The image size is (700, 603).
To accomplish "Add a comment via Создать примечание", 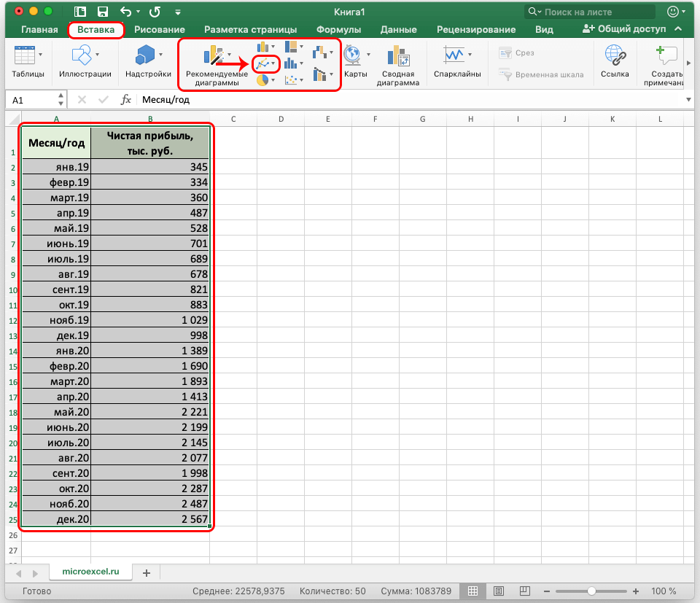I will tap(666, 55).
